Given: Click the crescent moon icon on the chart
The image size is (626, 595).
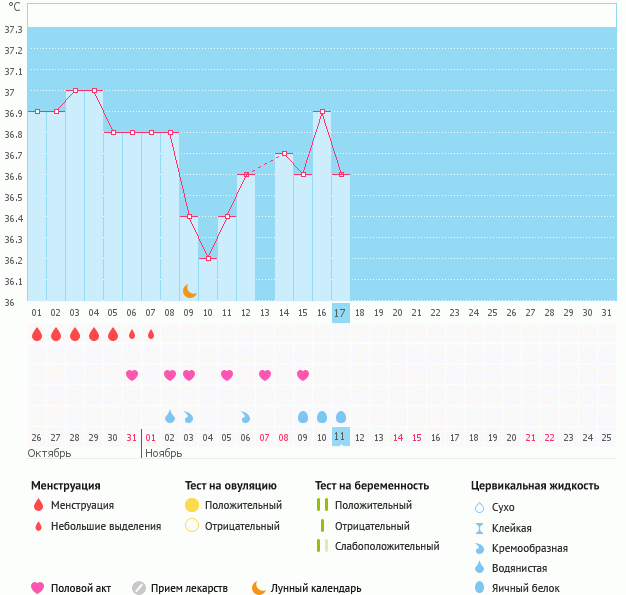Looking at the screenshot, I should click(189, 290).
